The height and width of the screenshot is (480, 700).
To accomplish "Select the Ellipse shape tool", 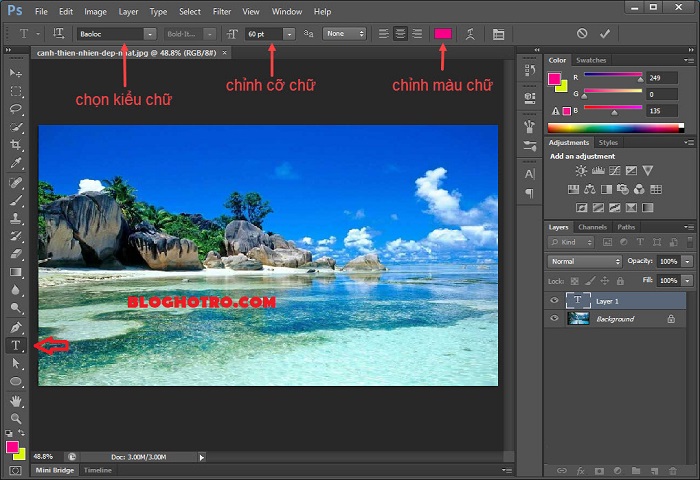I will tap(16, 382).
